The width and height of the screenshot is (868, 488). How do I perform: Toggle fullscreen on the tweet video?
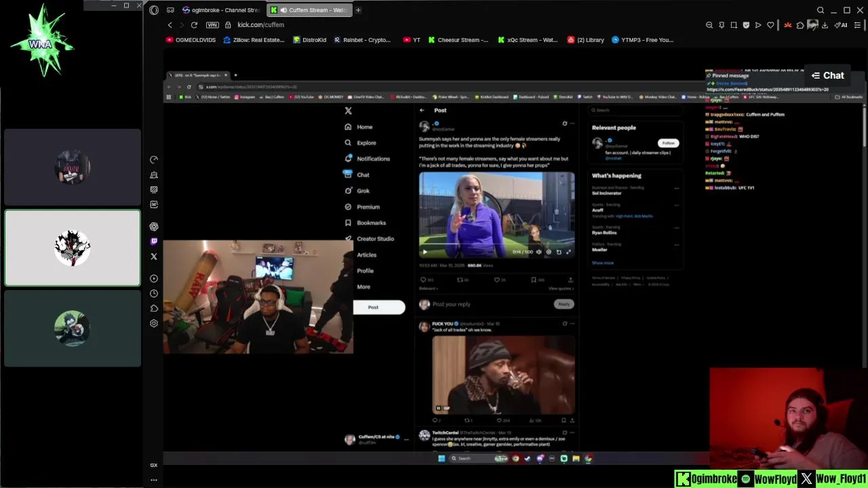pyautogui.click(x=568, y=251)
